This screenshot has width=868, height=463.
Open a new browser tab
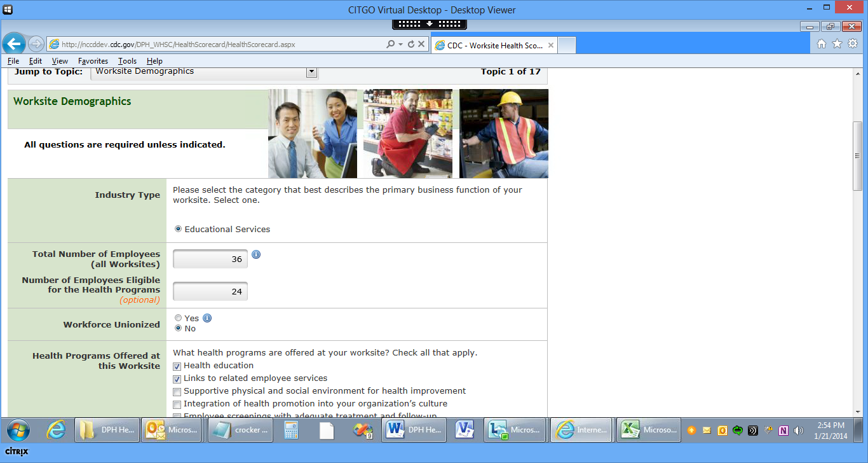tap(567, 45)
